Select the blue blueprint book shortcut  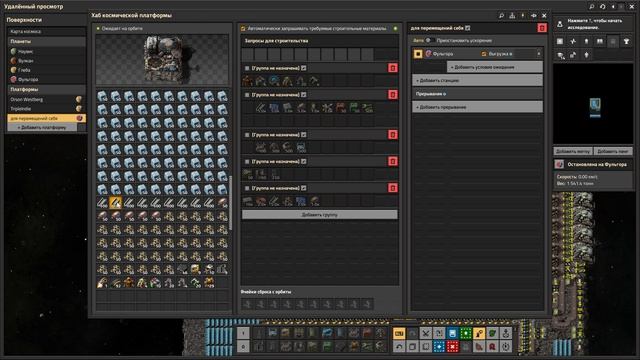[452, 333]
